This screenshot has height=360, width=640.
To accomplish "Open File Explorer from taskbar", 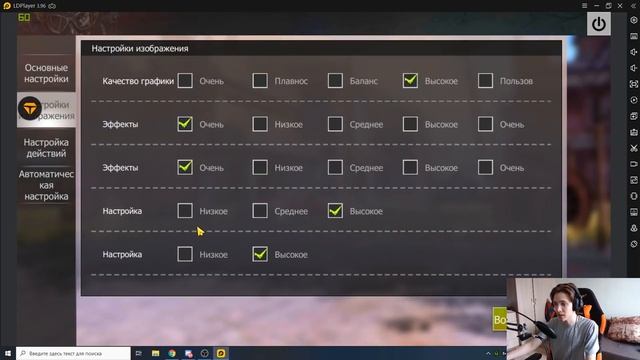I will click(156, 353).
